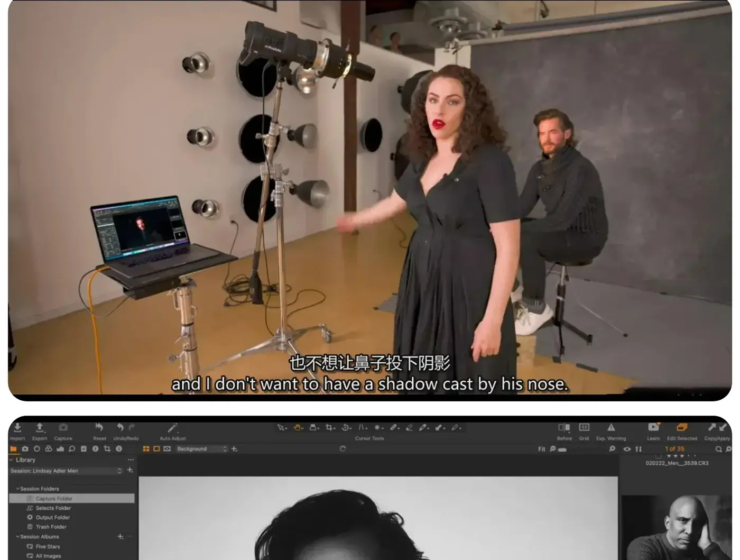Toggle Exp. Warning
The image size is (740, 560).
611,427
